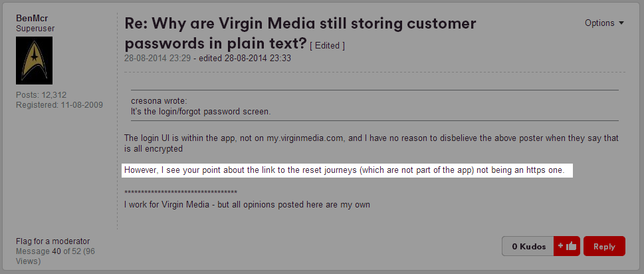
Task: Click the Edited tag beside the title
Action: click(327, 46)
